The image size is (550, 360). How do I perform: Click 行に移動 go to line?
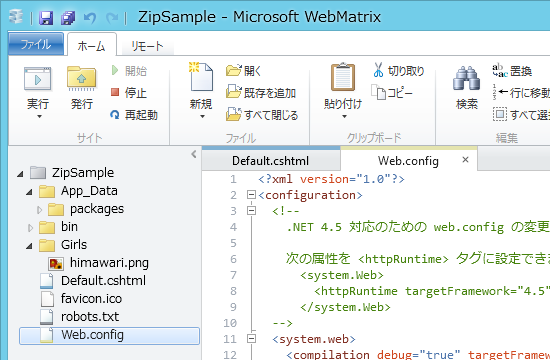pyautogui.click(x=521, y=93)
